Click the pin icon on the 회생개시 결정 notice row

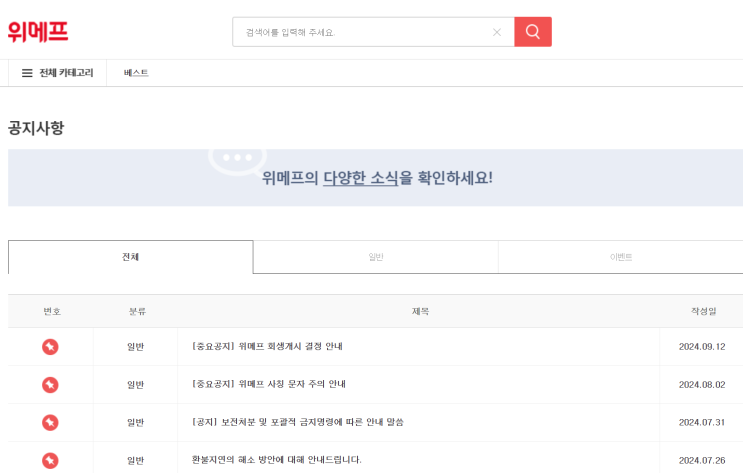[x=50, y=347]
